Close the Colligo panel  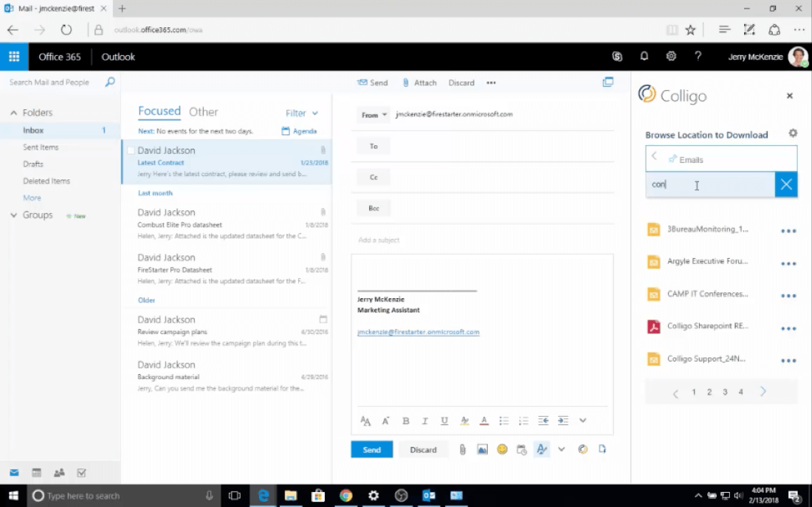[790, 96]
